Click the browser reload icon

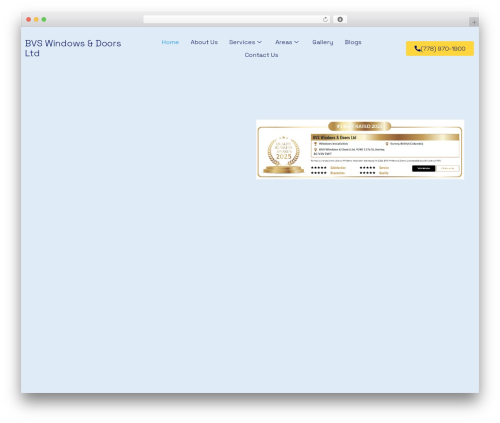point(325,19)
